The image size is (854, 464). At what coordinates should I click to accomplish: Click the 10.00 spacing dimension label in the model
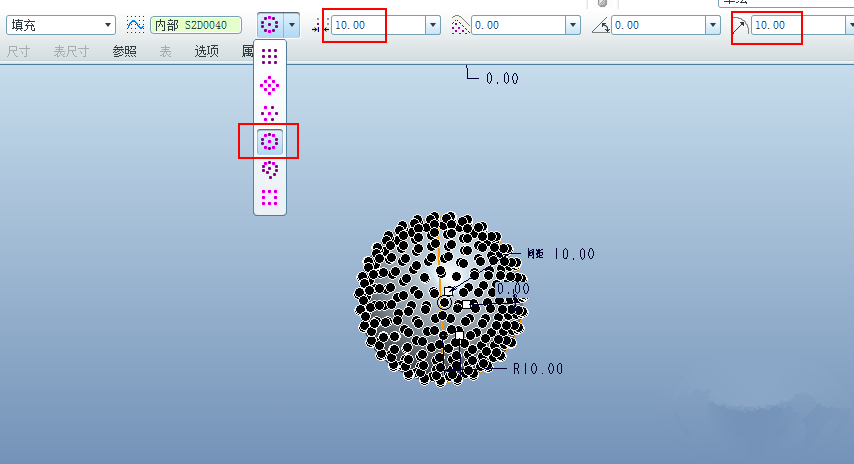[x=575, y=254]
